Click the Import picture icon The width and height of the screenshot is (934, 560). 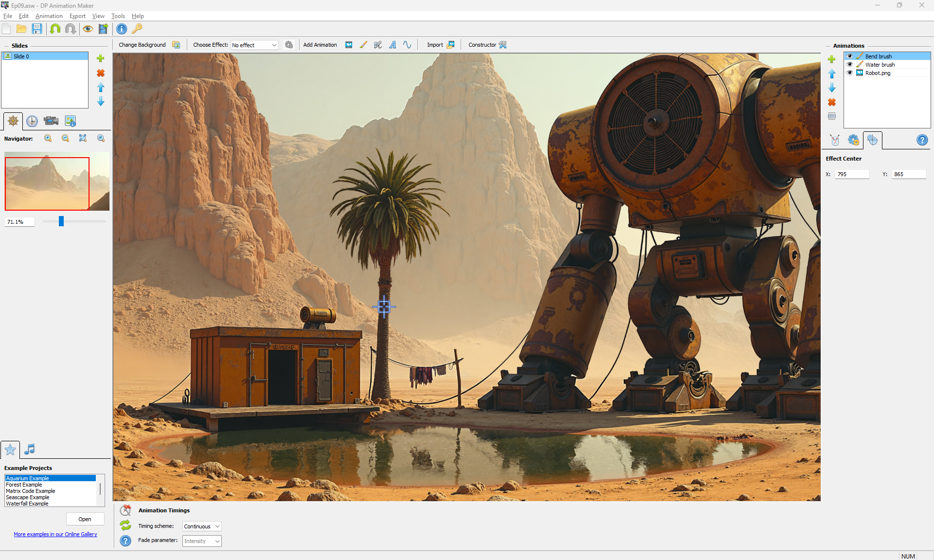click(x=450, y=45)
